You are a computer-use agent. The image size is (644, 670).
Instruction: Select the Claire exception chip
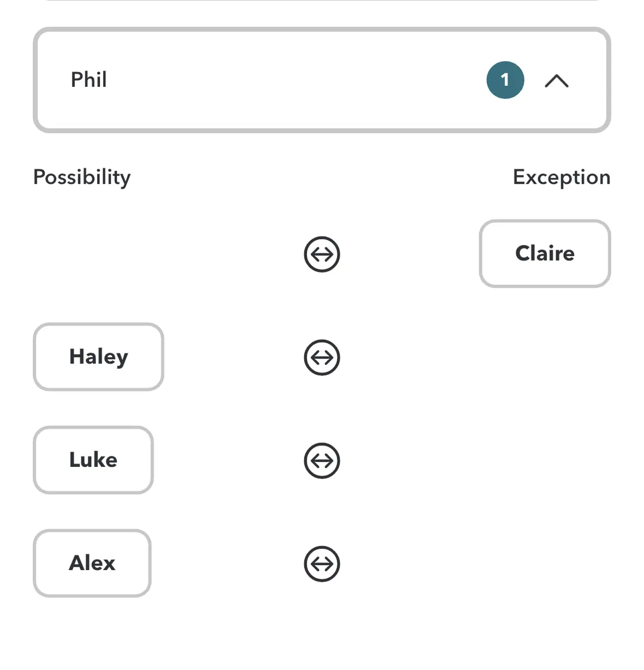[x=545, y=254]
